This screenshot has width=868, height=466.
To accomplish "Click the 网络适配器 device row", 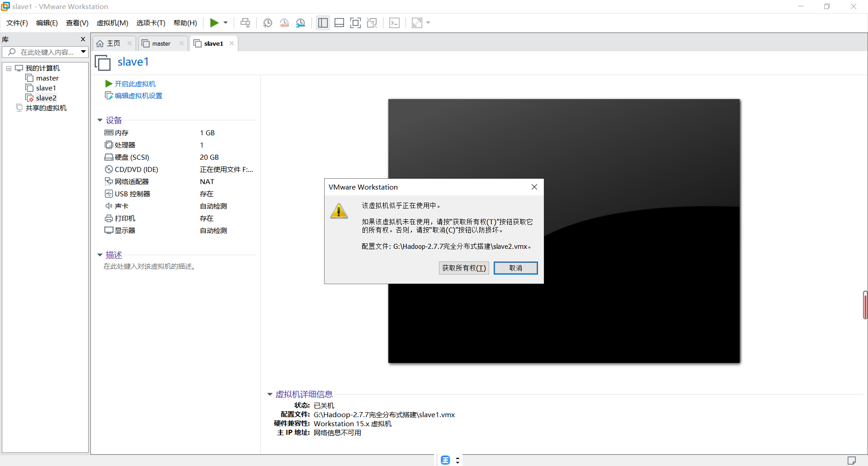I will 179,181.
